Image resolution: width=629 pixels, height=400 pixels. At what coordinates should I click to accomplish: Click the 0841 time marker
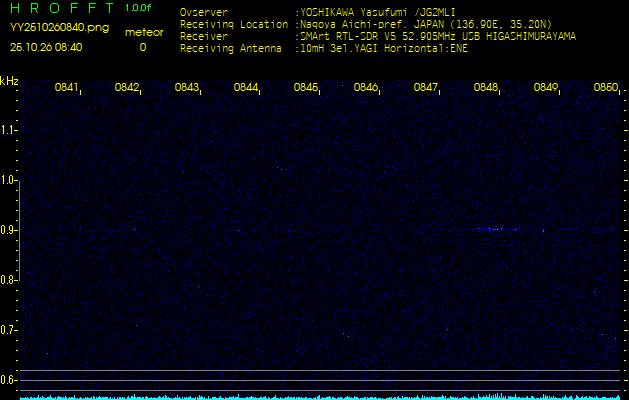pos(66,87)
